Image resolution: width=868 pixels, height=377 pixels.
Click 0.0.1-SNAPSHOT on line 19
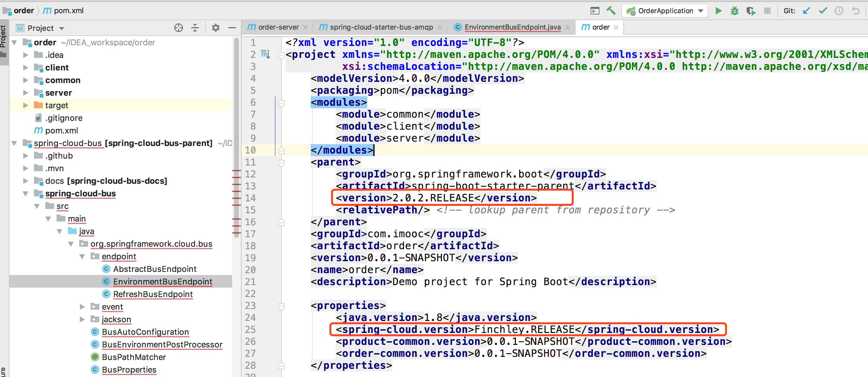coord(411,258)
